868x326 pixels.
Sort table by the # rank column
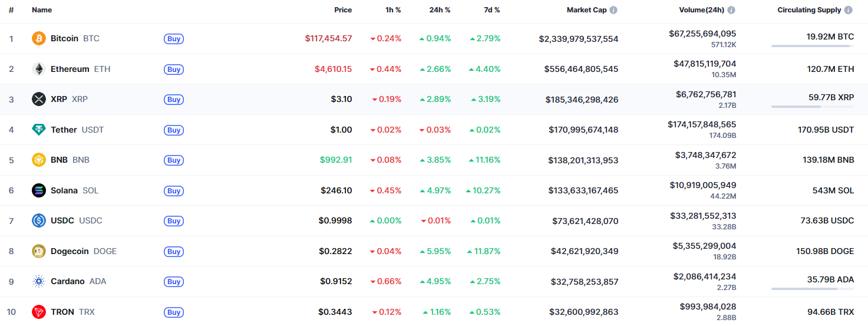(x=11, y=10)
